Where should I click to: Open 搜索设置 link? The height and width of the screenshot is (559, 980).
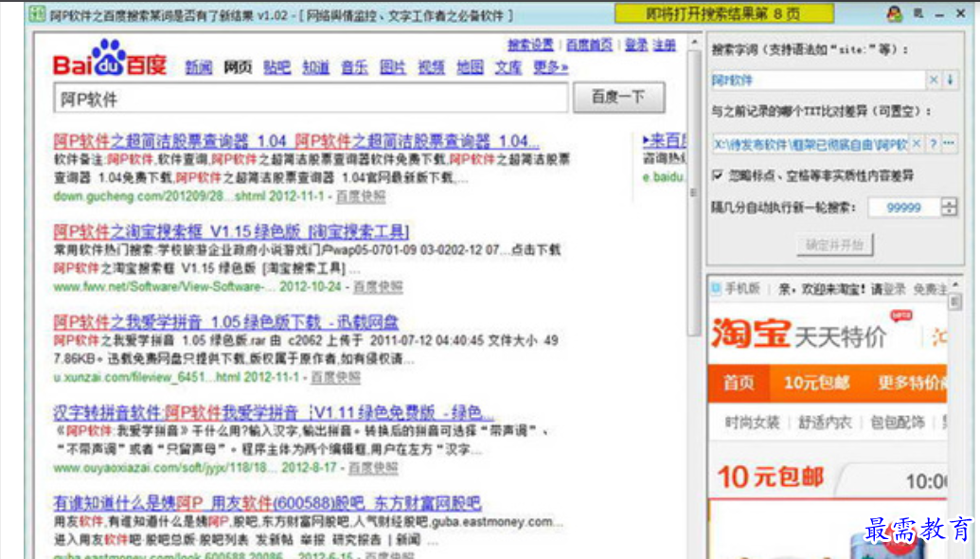click(x=530, y=45)
